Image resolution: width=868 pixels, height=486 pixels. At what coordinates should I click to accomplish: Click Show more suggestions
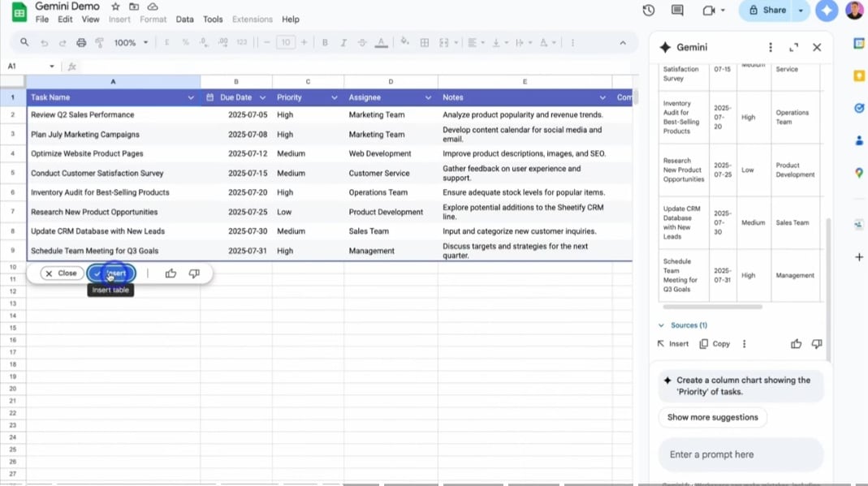click(x=712, y=417)
